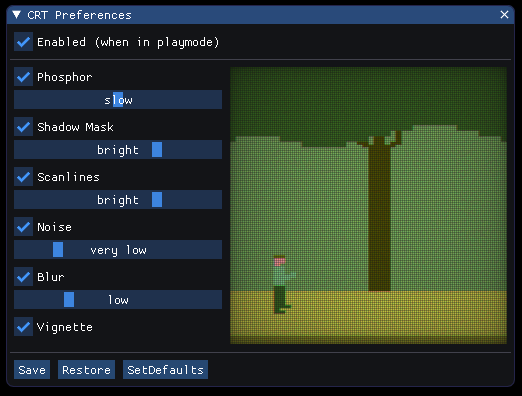
Task: Click the SetDefaults button
Action: [x=165, y=369]
